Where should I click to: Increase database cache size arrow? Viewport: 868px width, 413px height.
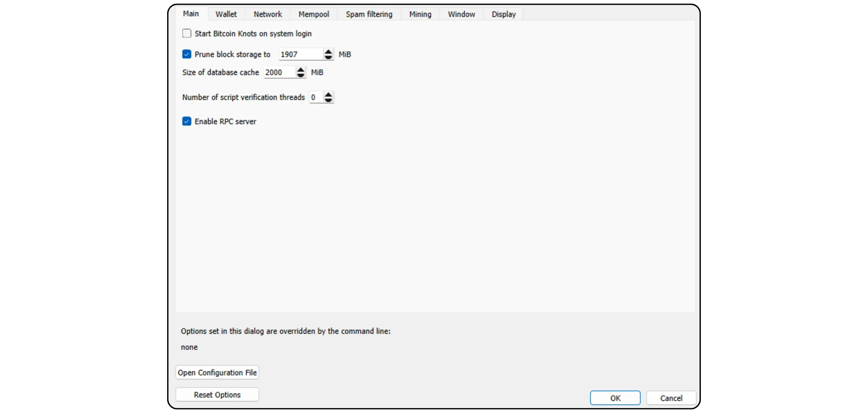click(x=300, y=70)
